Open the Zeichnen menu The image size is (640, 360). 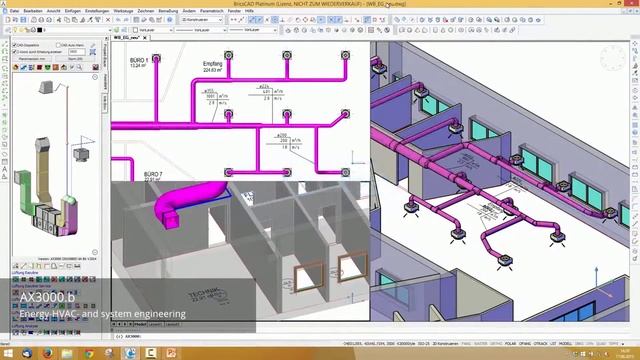click(x=146, y=11)
